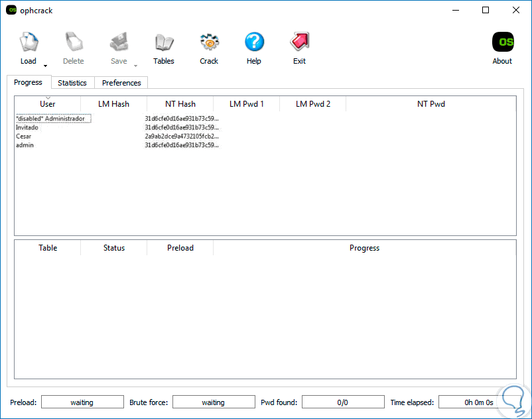Select the Cesar user row
Viewport: 532px width, 419px height.
(23, 137)
